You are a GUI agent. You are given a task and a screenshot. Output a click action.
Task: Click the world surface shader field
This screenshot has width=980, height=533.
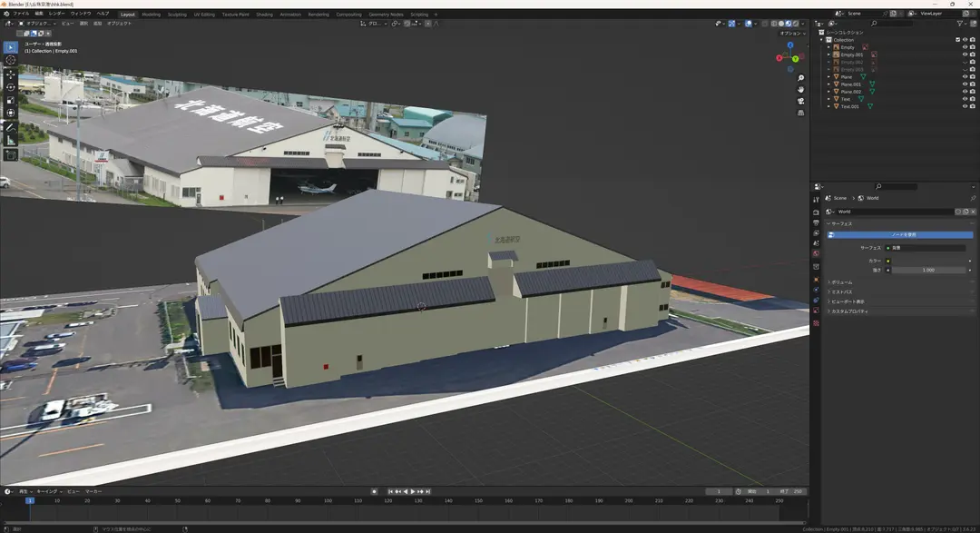click(925, 248)
